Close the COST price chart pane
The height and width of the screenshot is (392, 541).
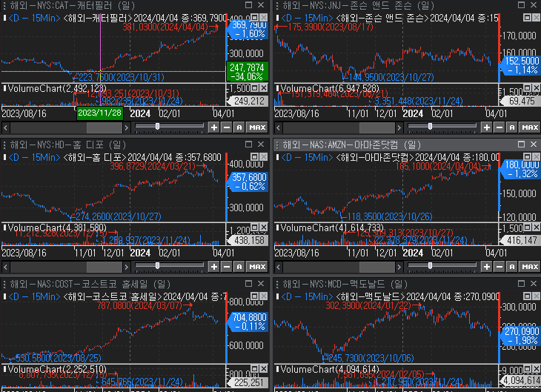263,296
